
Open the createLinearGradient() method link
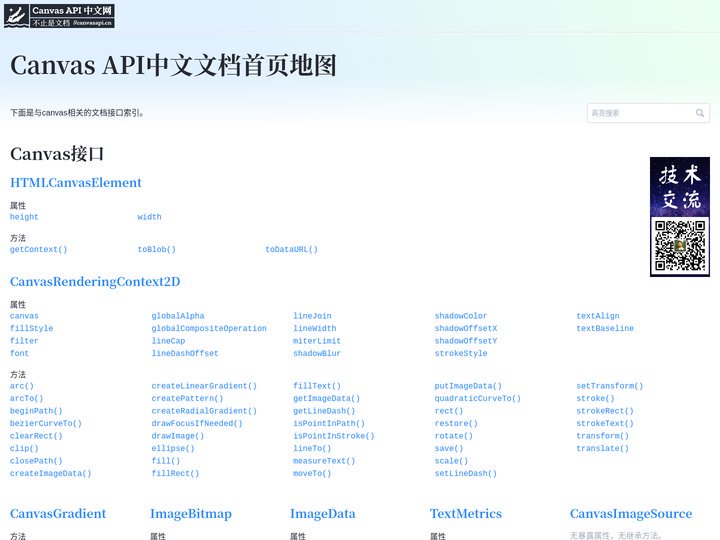pyautogui.click(x=204, y=386)
